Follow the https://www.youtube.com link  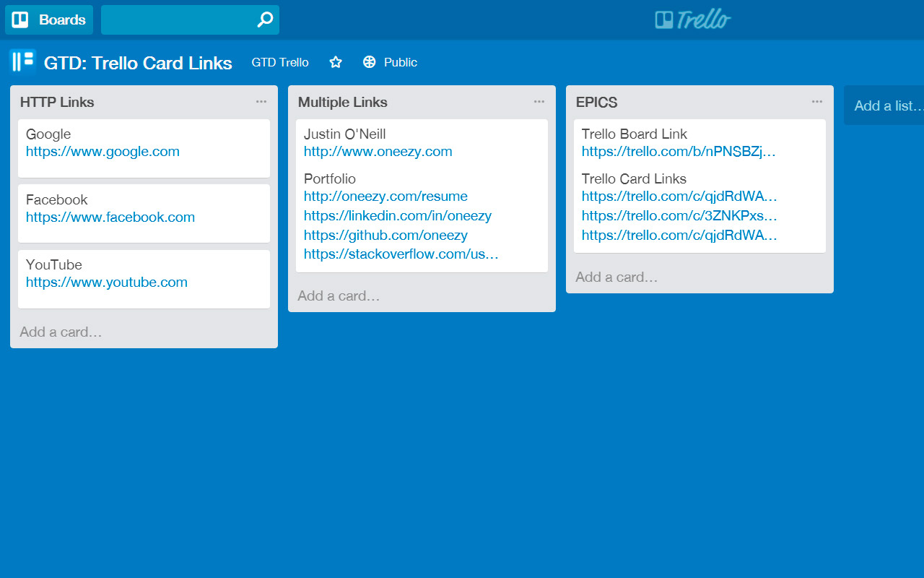coord(107,282)
